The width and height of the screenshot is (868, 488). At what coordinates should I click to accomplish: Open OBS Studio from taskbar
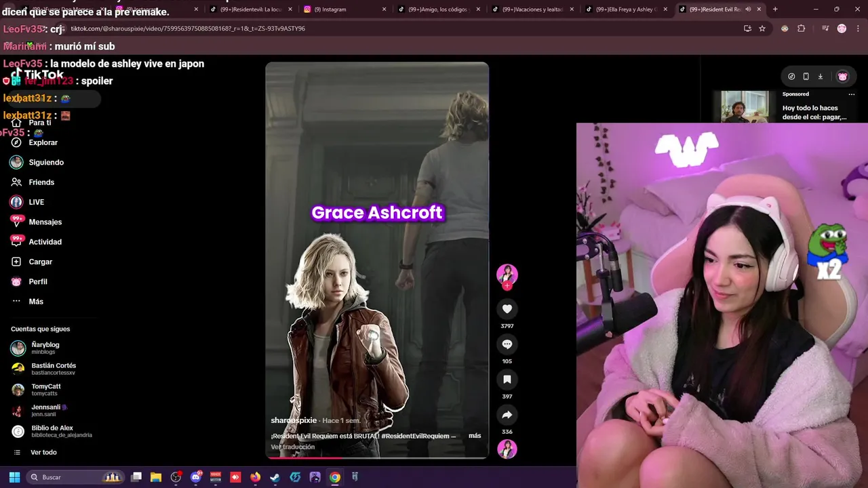176,477
